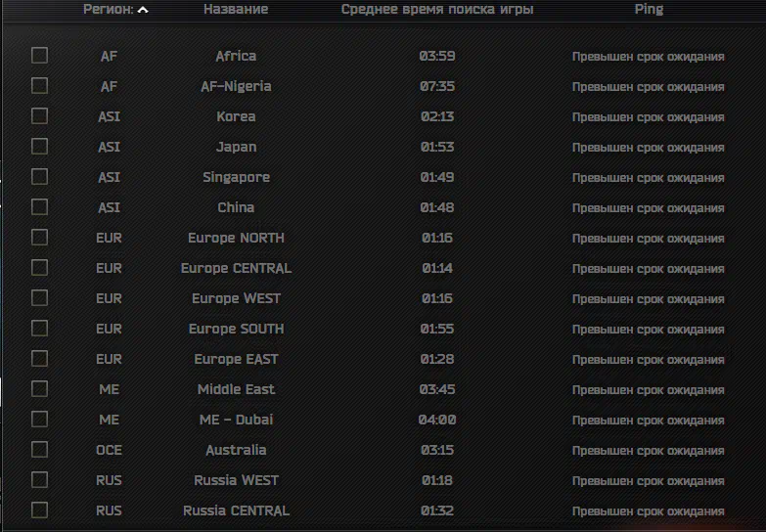Enable the Africa server checkbox
The height and width of the screenshot is (532, 766).
(x=39, y=56)
